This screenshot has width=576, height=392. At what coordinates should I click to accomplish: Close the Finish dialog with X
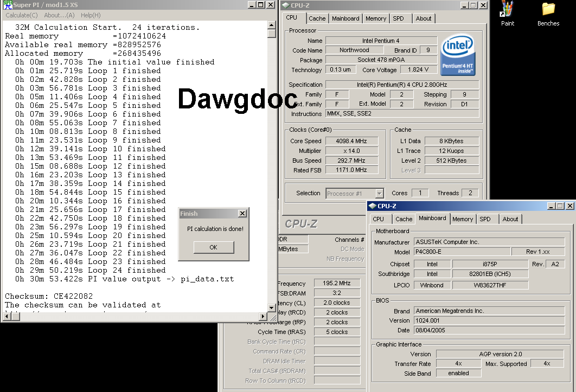point(242,214)
